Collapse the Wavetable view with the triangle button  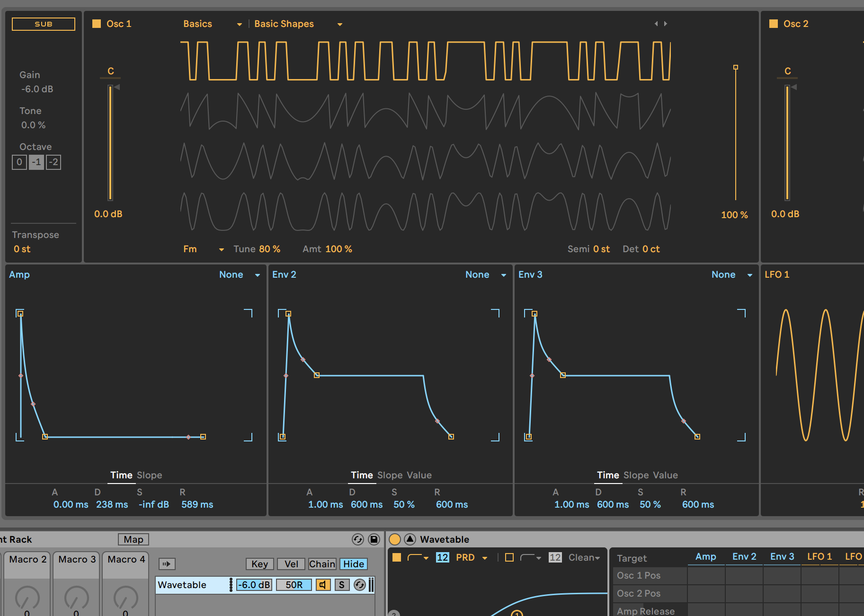410,539
